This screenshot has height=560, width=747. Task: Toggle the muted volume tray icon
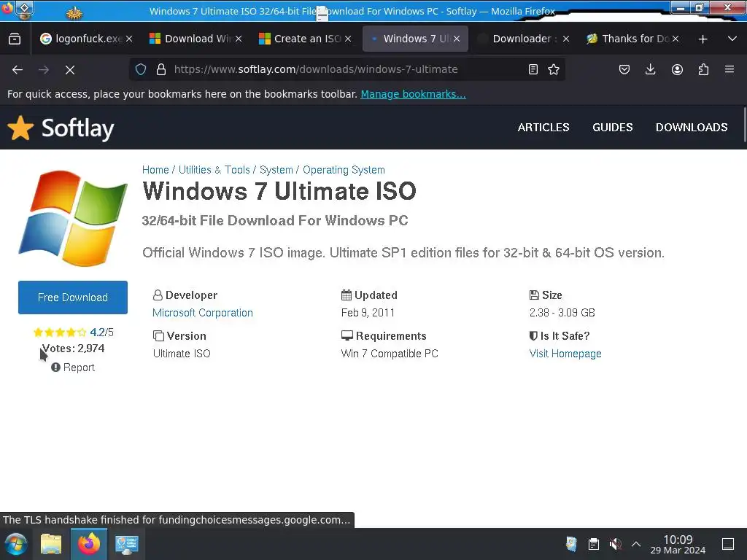(615, 544)
